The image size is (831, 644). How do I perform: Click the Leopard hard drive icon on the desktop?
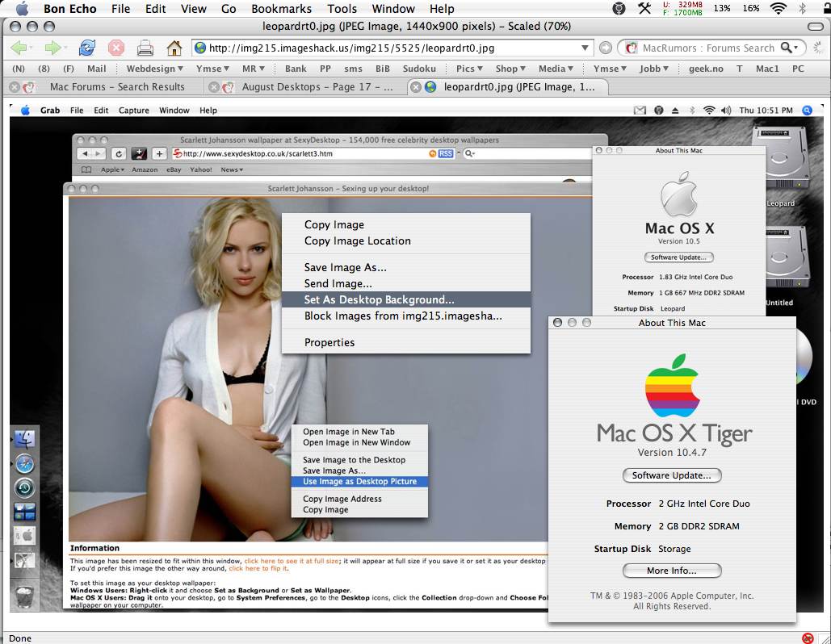tap(783, 159)
